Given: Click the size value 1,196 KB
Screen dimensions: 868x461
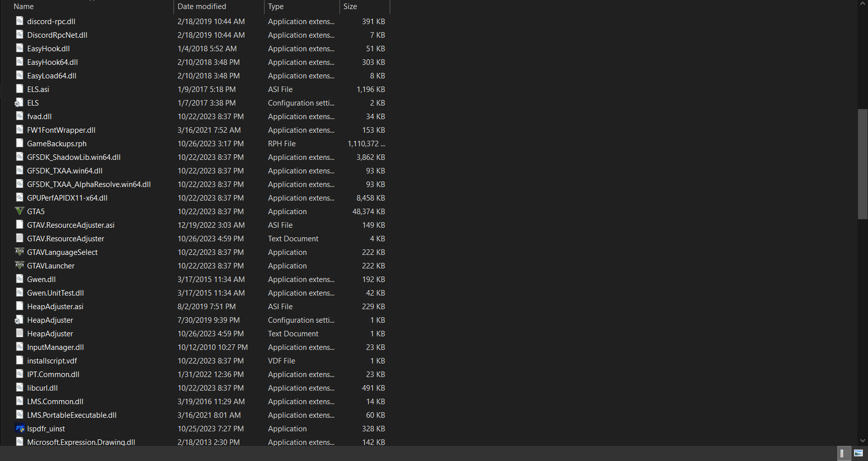Looking at the screenshot, I should tap(371, 89).
